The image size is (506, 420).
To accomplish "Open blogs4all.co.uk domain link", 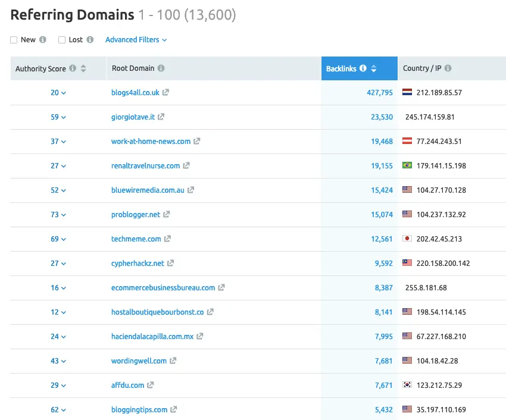I will point(135,93).
